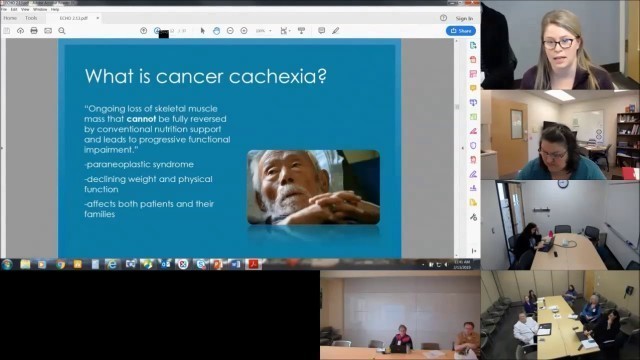Viewport: 640px width, 360px height.
Task: Open the Help menu
Action: (55, 9)
